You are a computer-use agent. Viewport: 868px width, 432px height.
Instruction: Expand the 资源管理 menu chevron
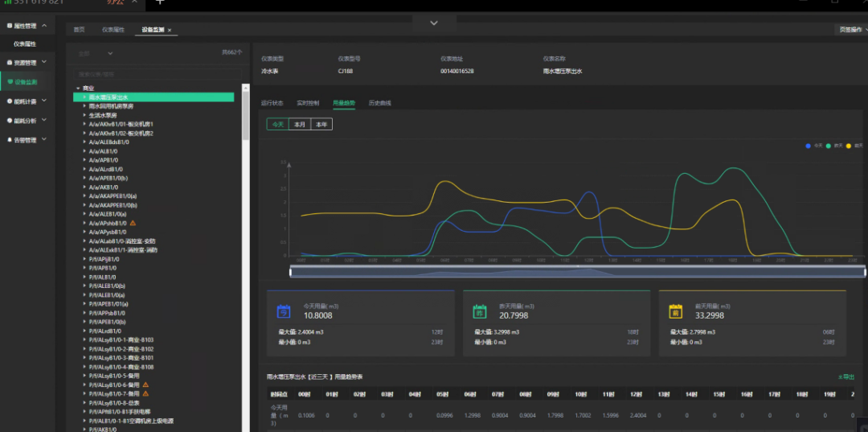pos(44,62)
